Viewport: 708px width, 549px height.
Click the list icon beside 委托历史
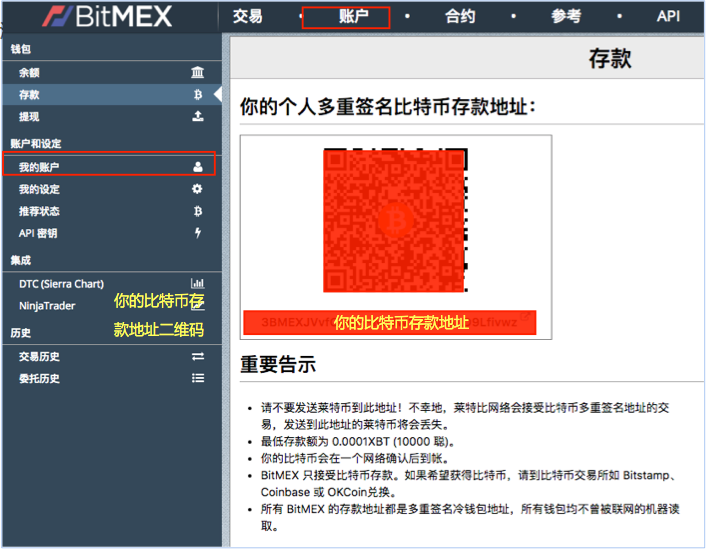click(x=198, y=378)
